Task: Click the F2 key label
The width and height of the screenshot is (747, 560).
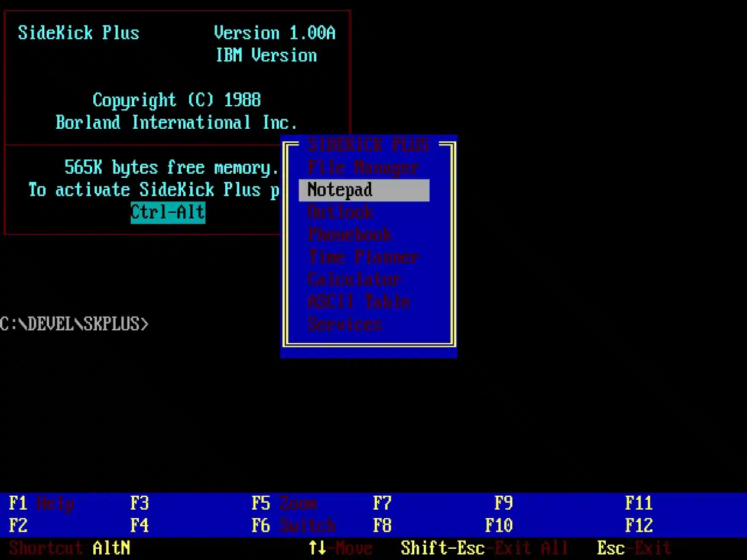Action: [18, 525]
